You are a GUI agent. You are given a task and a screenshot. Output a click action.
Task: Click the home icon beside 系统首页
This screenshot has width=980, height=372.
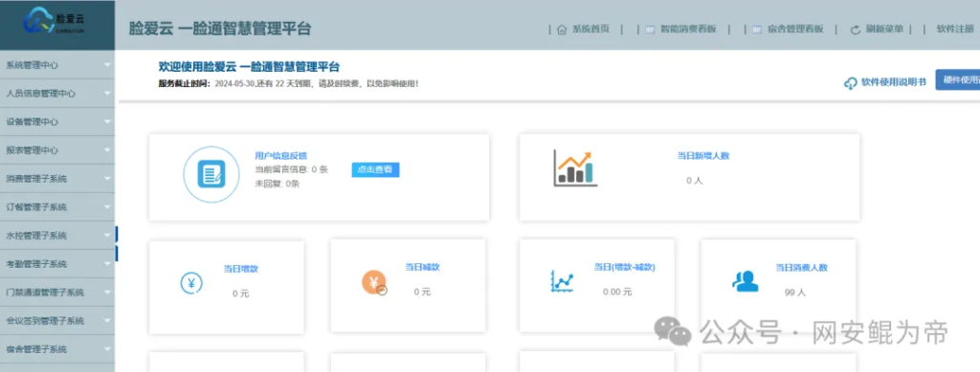point(561,30)
